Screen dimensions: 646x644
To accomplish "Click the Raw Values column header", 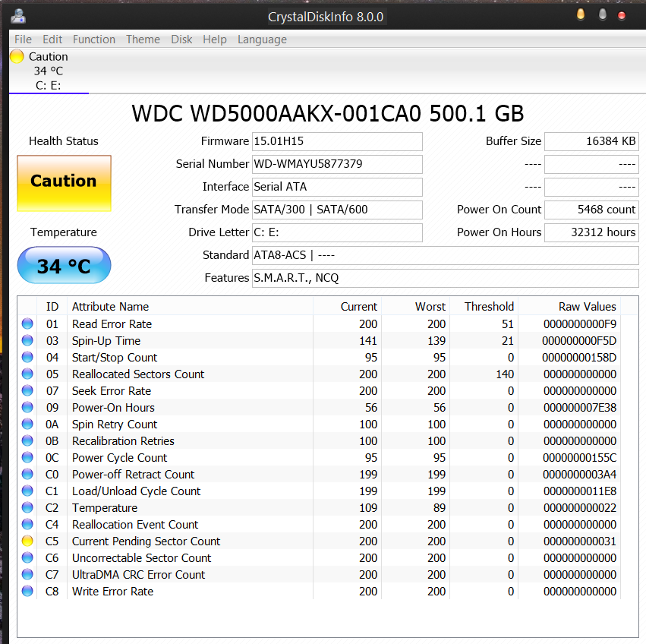I will pos(588,307).
